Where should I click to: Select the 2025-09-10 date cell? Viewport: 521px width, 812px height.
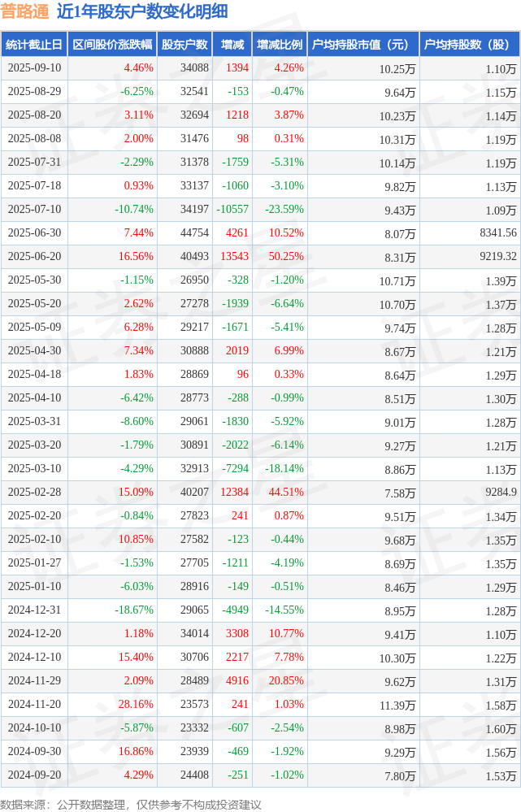click(33, 68)
